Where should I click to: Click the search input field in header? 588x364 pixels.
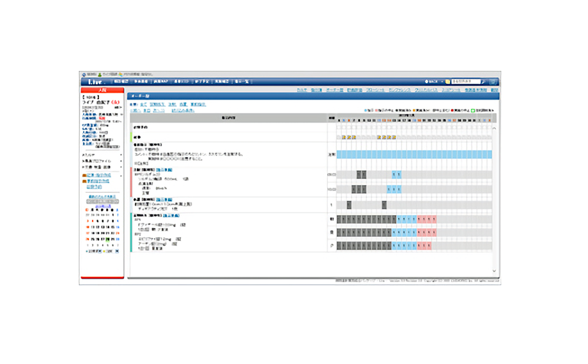pos(465,82)
